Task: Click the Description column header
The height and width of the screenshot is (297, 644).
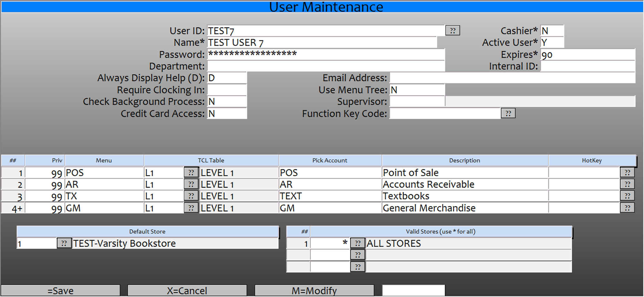Action: coord(465,160)
